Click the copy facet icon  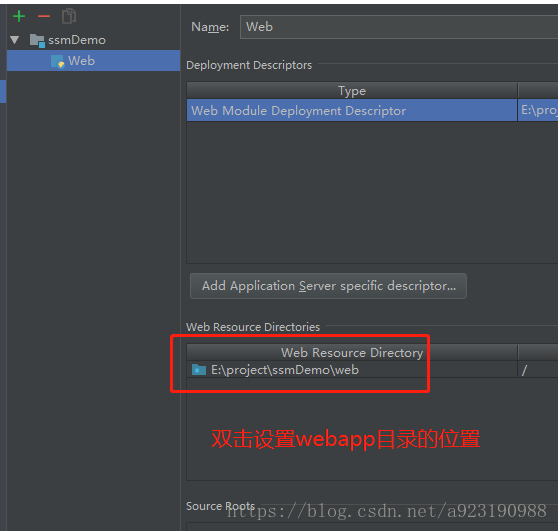69,16
